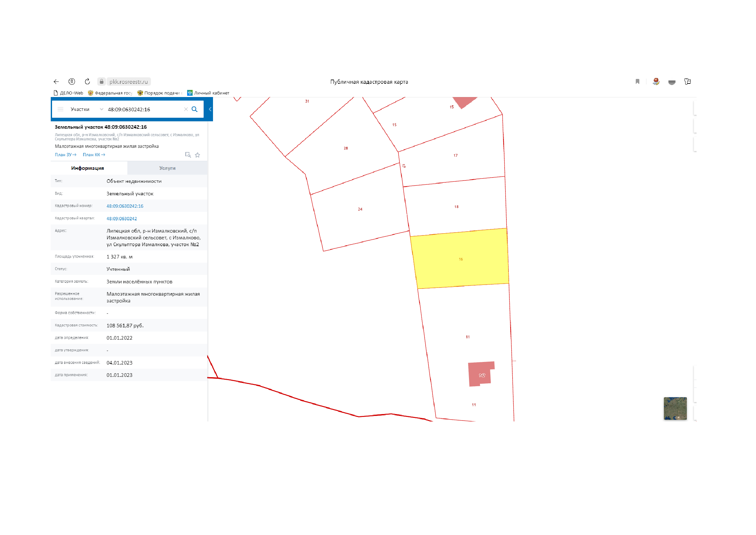Open the digital signature seal extension
Image resolution: width=756 pixels, height=535 pixels.
[656, 82]
